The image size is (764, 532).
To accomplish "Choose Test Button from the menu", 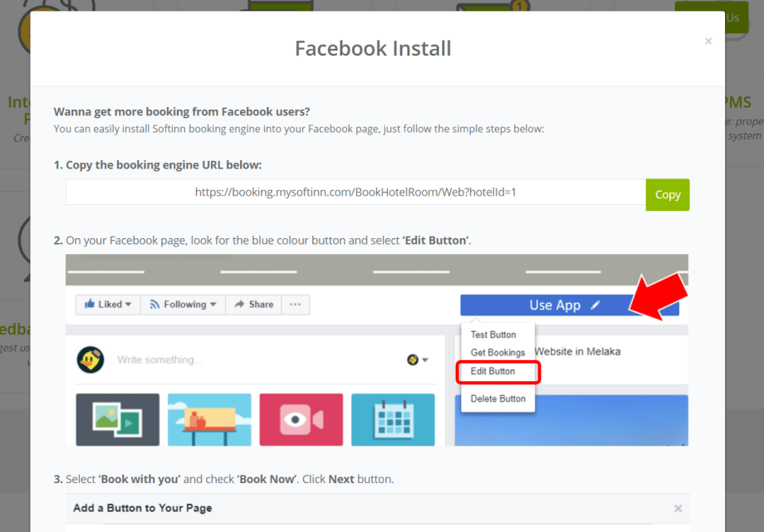I will 493,334.
